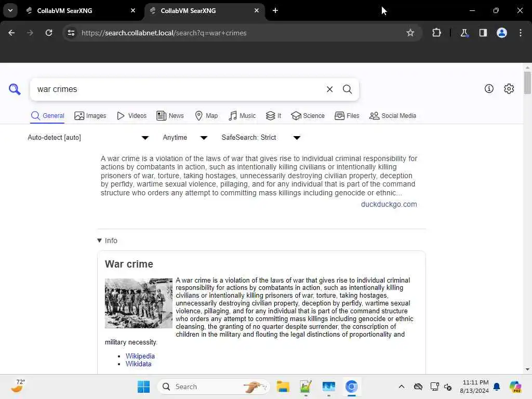Click the taskbar Search box
This screenshot has height=399, width=532.
point(214,387)
